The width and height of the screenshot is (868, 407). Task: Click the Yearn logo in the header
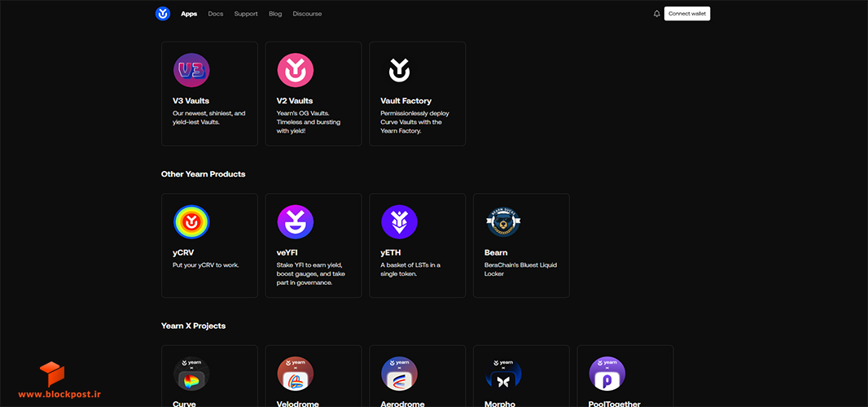coord(163,14)
